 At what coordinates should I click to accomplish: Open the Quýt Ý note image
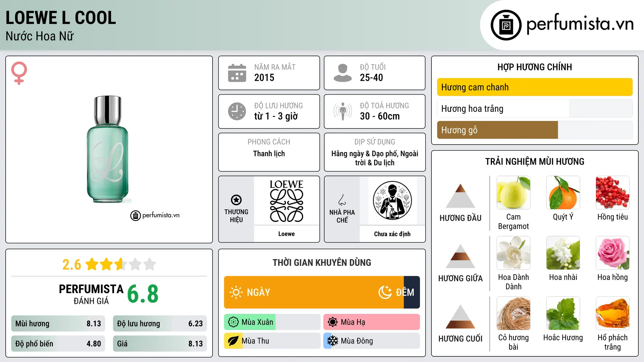[x=563, y=193]
